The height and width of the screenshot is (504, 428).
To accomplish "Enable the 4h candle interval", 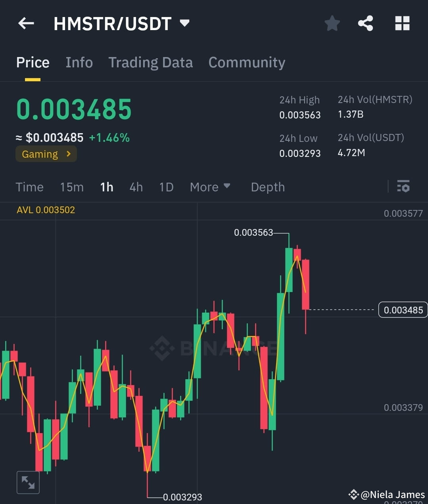I will pos(136,187).
